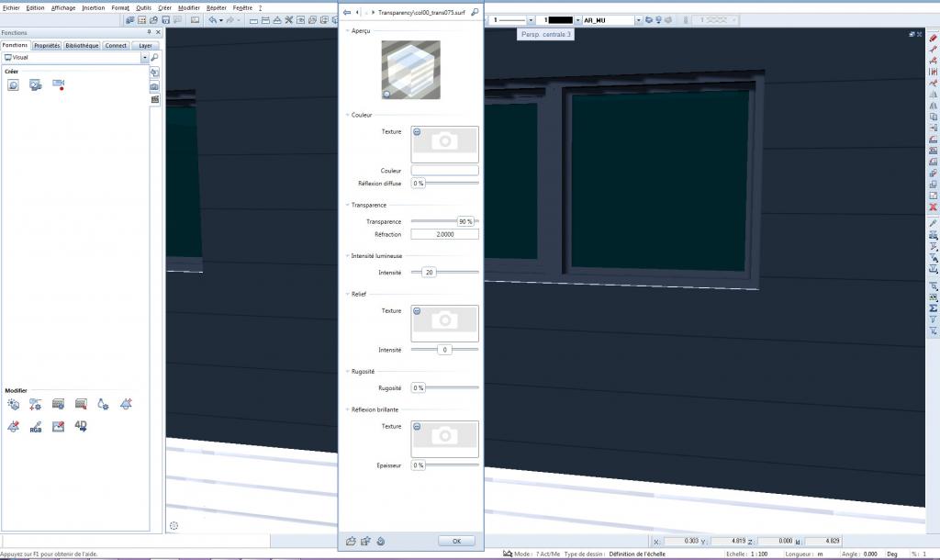The height and width of the screenshot is (560, 940).
Task: Click the layer selection icon next to AR_MU
Action: (x=649, y=20)
